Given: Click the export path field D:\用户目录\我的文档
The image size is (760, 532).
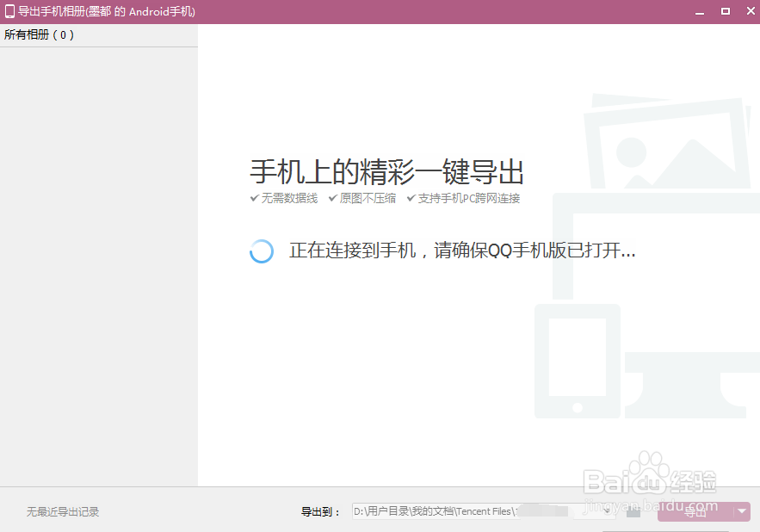Looking at the screenshot, I should point(484,511).
